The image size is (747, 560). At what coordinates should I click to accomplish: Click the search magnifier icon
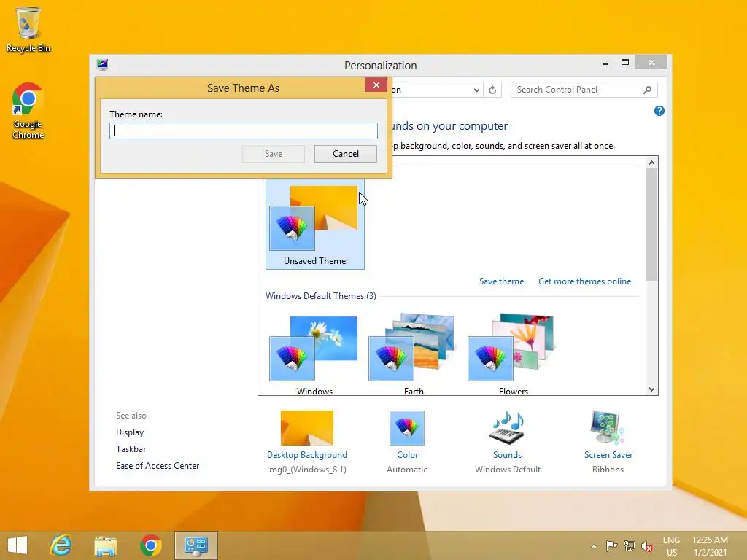tap(648, 90)
